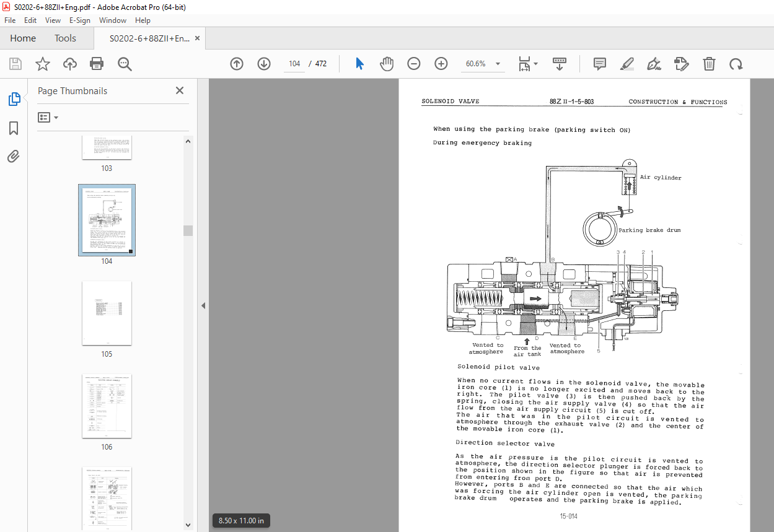774x532 pixels.
Task: Rotate the page clockwise
Action: [736, 64]
